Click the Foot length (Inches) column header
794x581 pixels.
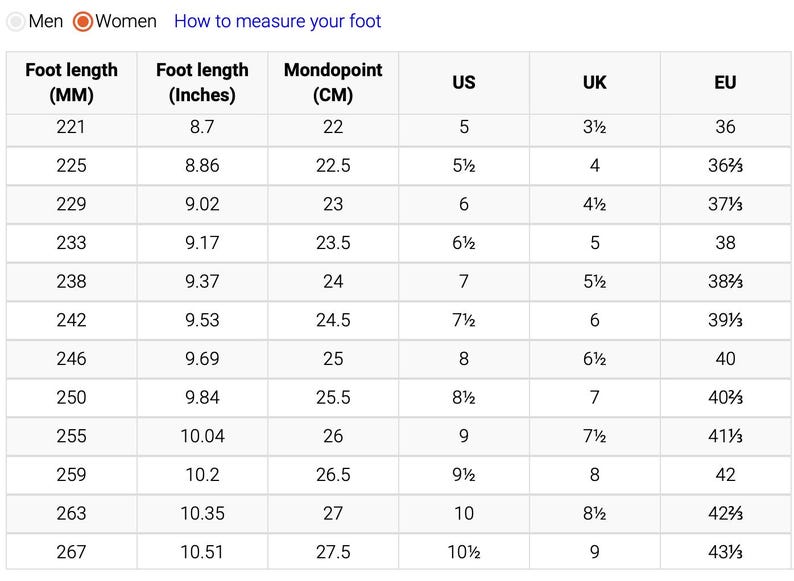[202, 83]
